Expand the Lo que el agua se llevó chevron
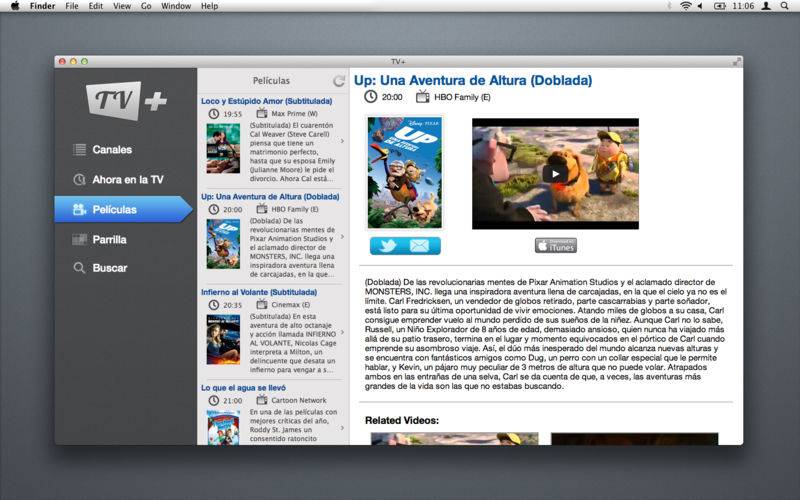The height and width of the screenshot is (500, 800). 342,428
